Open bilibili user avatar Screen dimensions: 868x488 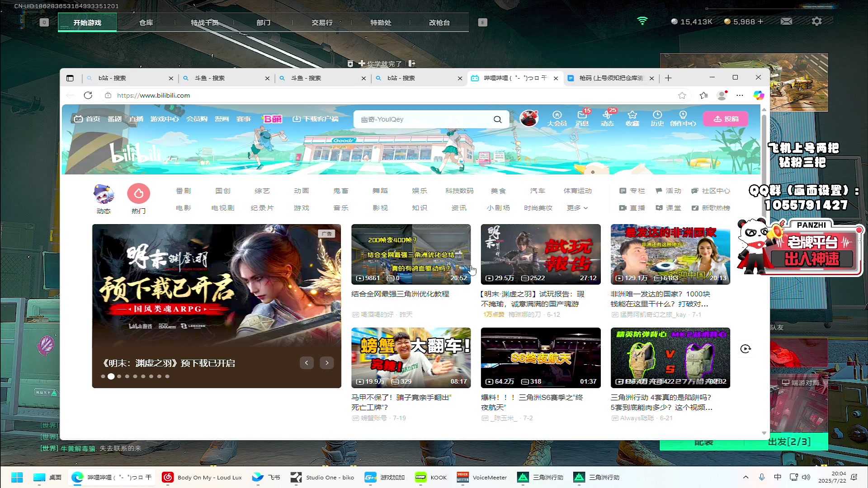pyautogui.click(x=529, y=118)
